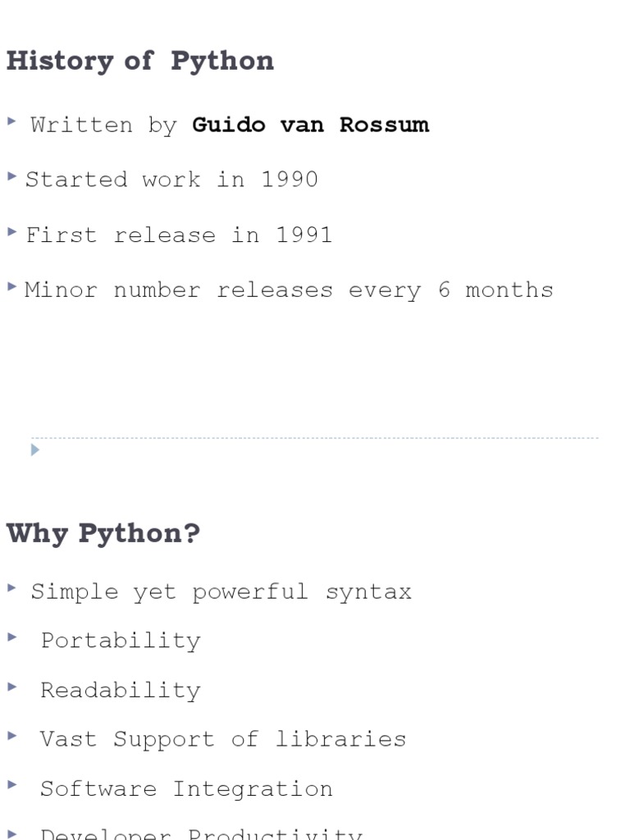Click the text "Started work in 1990"
Image resolution: width=630 pixels, height=840 pixels.
(171, 180)
